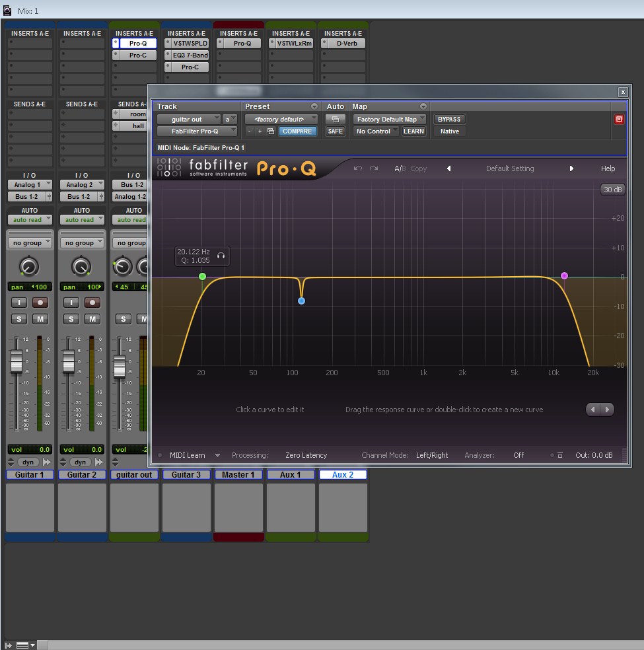Click Guitar 1 volume fader handle
This screenshot has width=644, height=650.
click(x=16, y=361)
